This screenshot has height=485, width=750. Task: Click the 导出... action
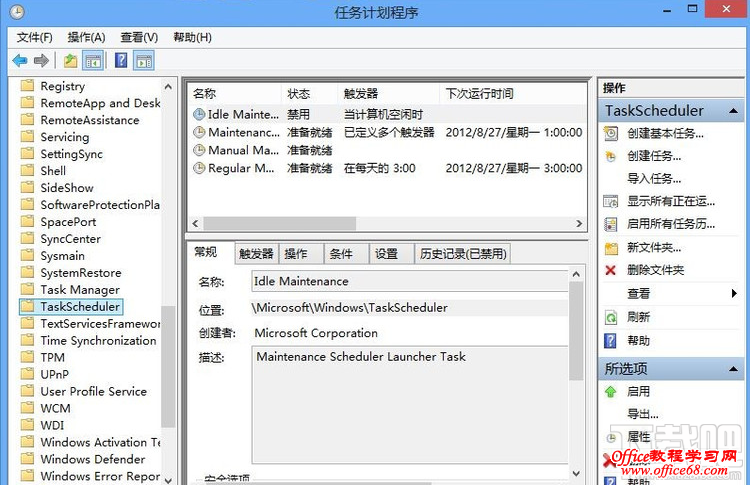click(x=642, y=414)
